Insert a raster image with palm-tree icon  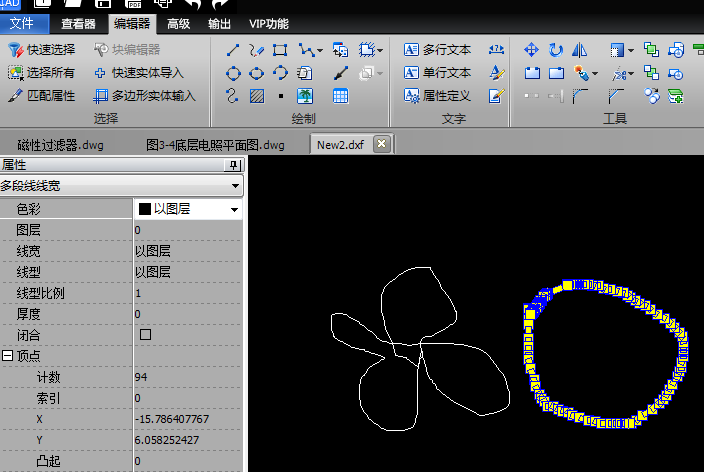(x=305, y=96)
